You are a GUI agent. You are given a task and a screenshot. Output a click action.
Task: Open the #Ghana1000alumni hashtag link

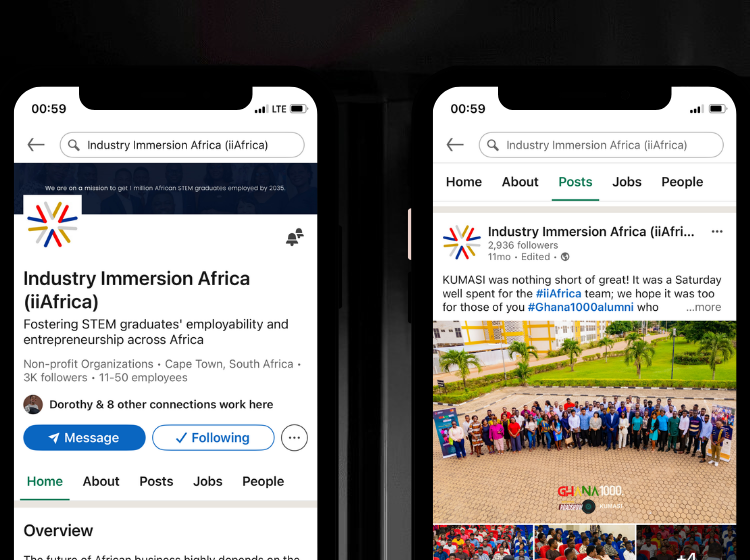pos(580,307)
